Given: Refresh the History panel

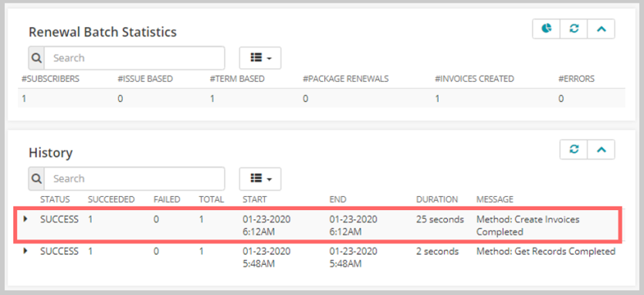Looking at the screenshot, I should (x=574, y=150).
